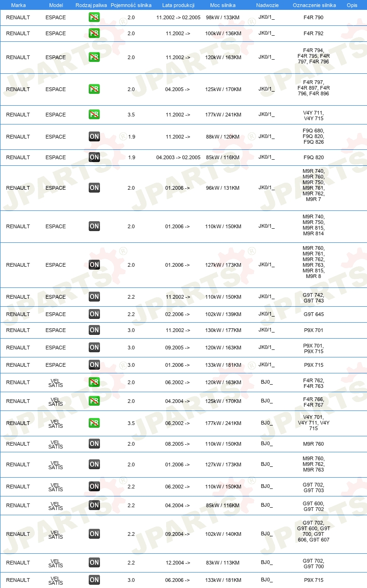Click diesel ON icon in G9T 702, G9T 703 row
Viewport: 367px width, 588px height.
coord(94,487)
